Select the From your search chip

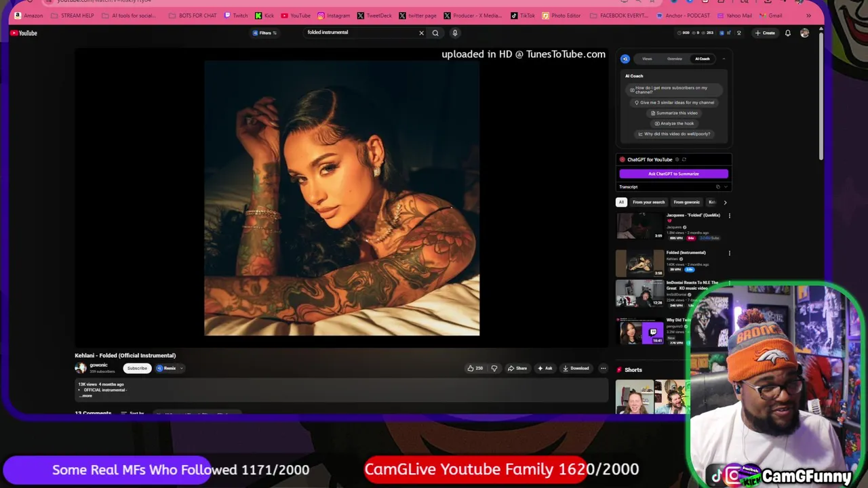tap(648, 202)
